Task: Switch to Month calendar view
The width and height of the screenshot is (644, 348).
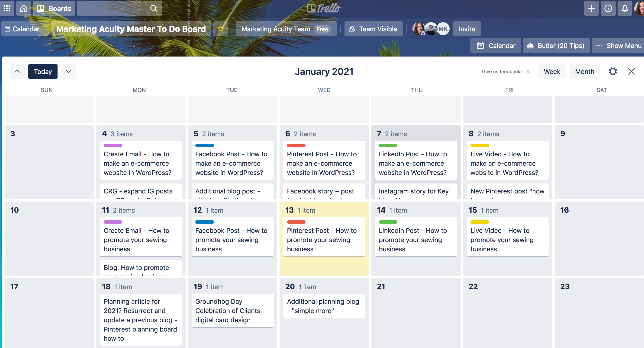Action: coord(584,72)
